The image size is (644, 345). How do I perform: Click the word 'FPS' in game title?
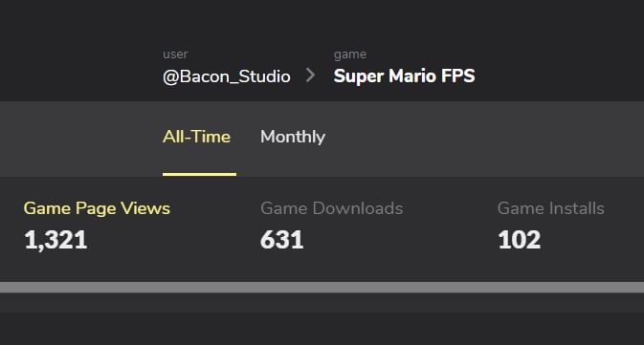458,75
